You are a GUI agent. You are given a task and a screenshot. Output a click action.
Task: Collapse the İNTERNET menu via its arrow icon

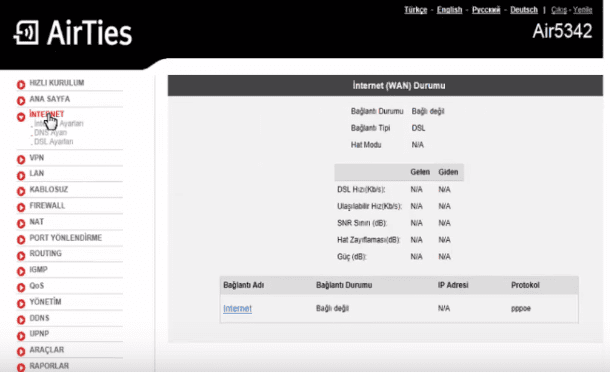click(x=21, y=117)
